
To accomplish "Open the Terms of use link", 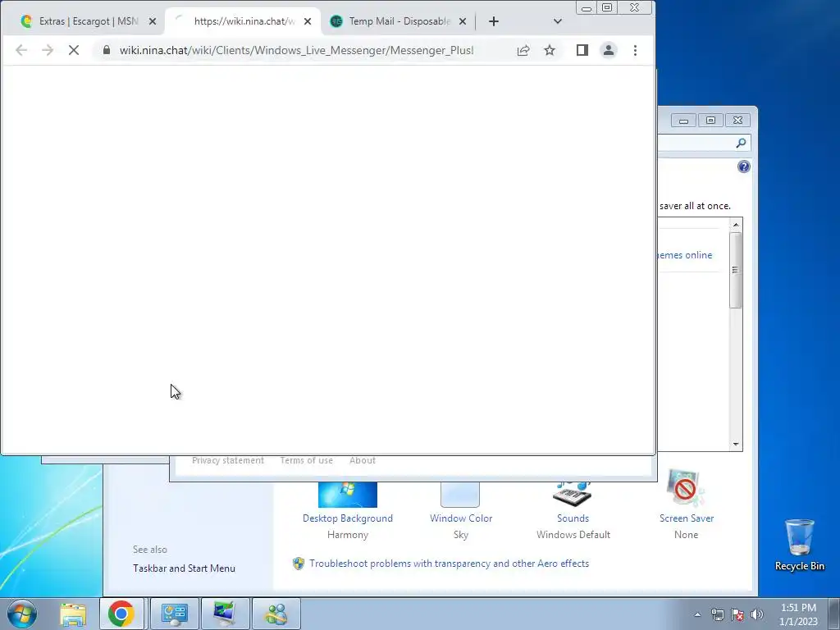I will (x=307, y=460).
